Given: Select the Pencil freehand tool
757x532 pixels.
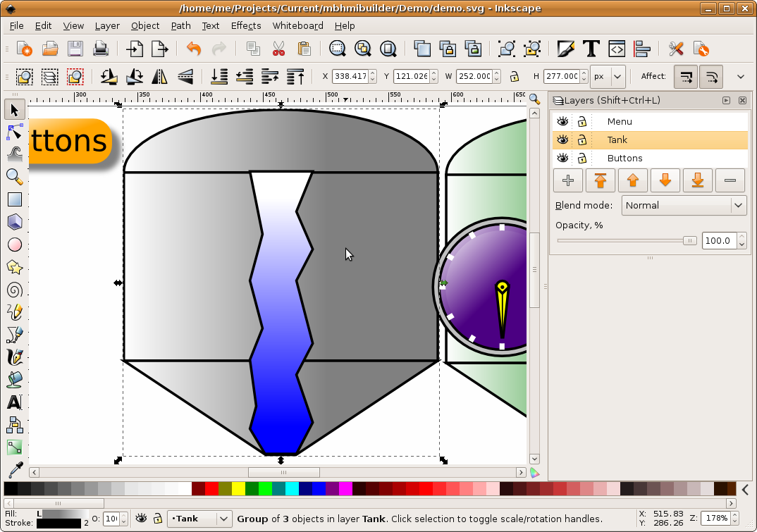Looking at the screenshot, I should click(15, 312).
